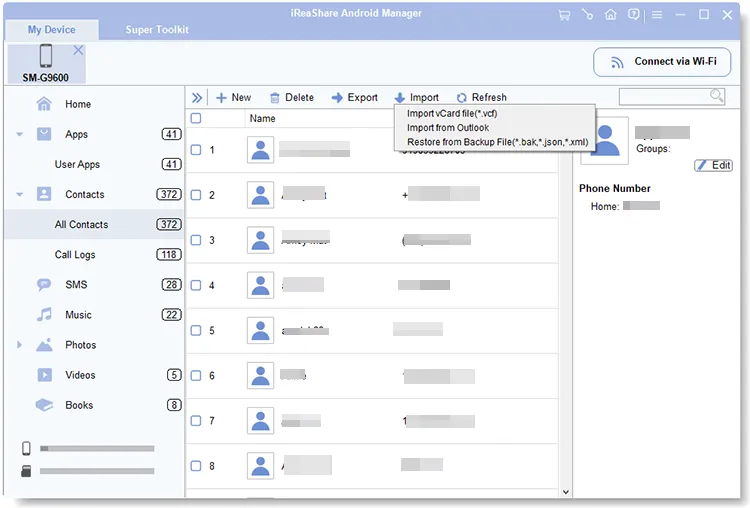Click avatar of contact row 5

[x=261, y=331]
